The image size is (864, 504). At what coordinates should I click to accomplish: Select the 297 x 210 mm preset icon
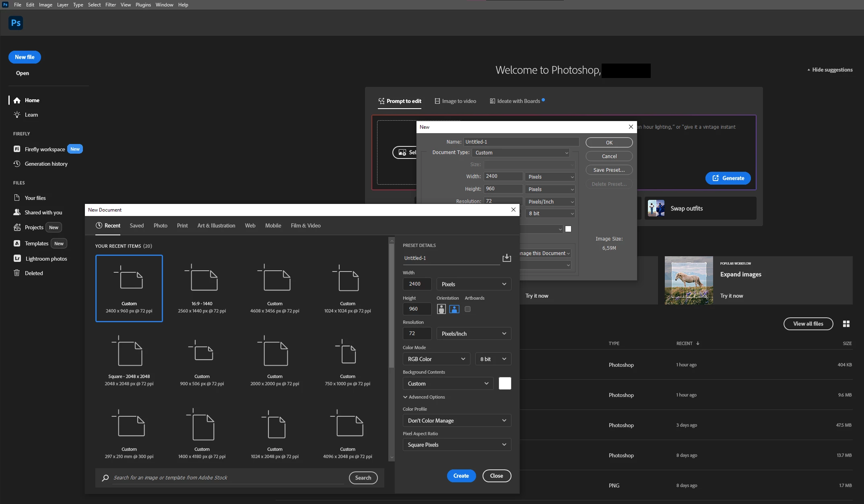point(129,423)
